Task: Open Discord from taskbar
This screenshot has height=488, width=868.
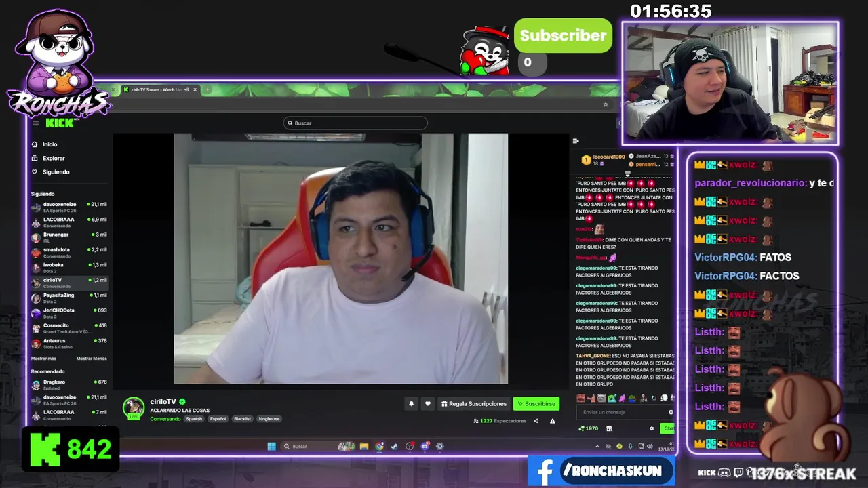Action: [x=425, y=446]
